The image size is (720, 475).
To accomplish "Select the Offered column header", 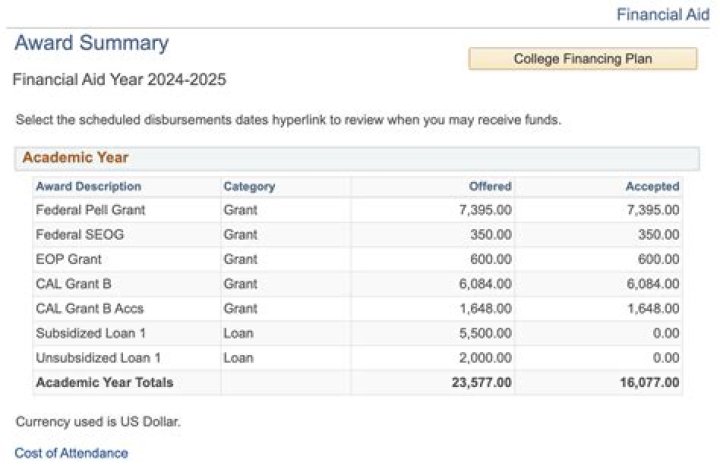I will click(x=490, y=187).
